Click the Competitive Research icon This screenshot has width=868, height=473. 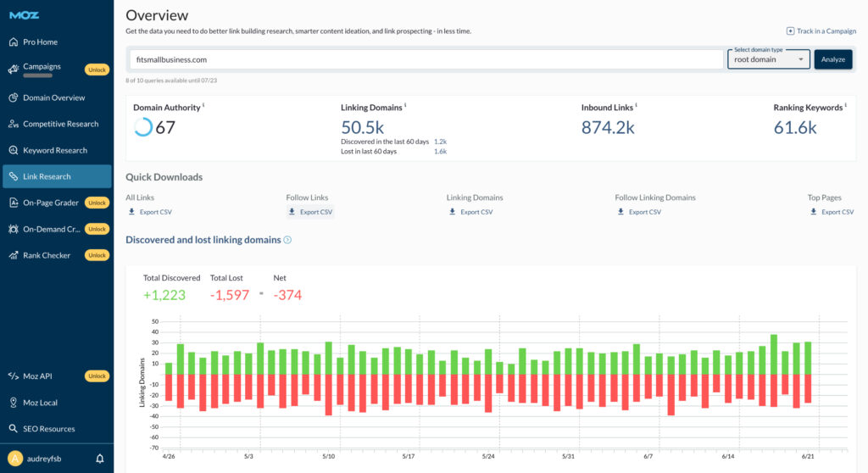pos(14,124)
